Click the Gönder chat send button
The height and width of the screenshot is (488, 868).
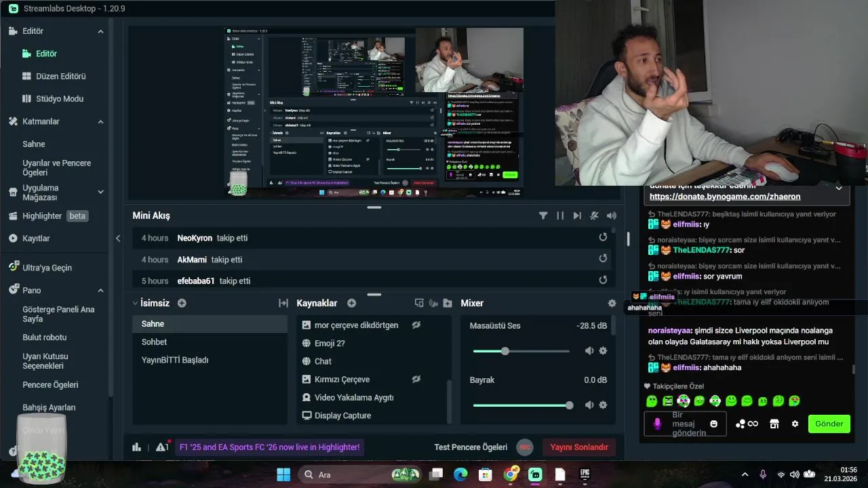[x=829, y=424]
